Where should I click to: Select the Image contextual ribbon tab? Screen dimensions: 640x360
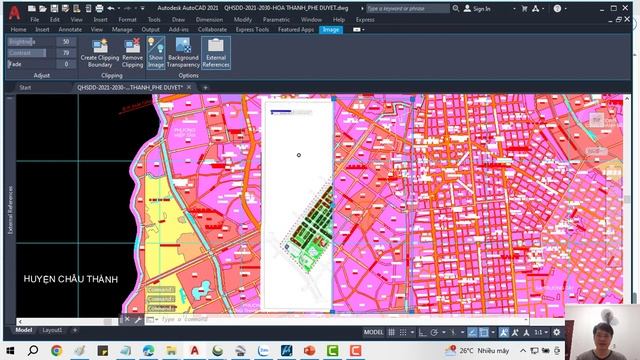331,29
